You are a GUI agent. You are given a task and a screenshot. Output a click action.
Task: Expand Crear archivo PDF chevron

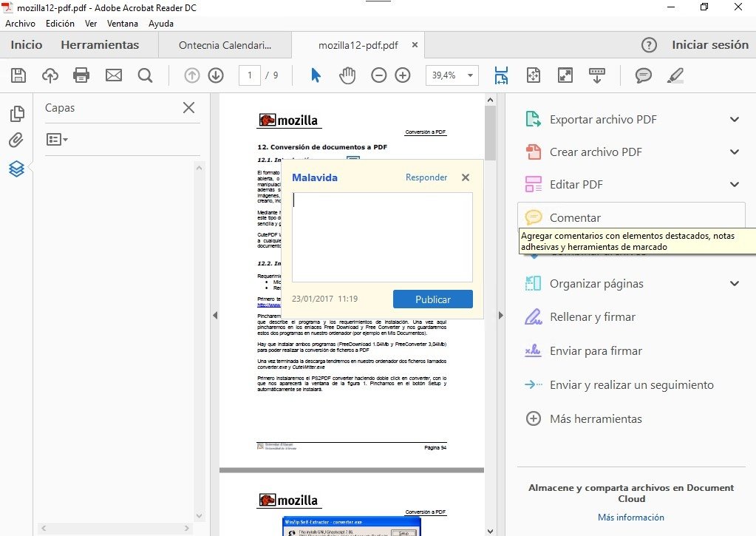pos(735,152)
